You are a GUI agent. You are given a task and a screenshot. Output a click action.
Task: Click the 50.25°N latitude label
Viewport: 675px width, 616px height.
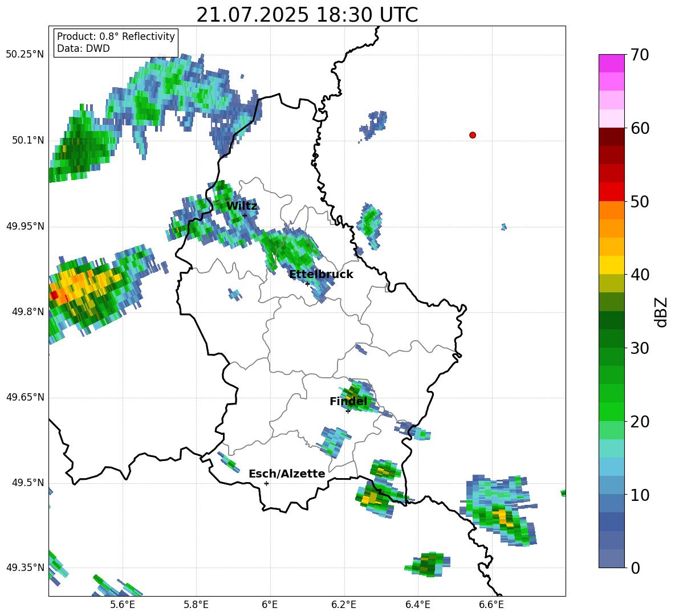[25, 55]
